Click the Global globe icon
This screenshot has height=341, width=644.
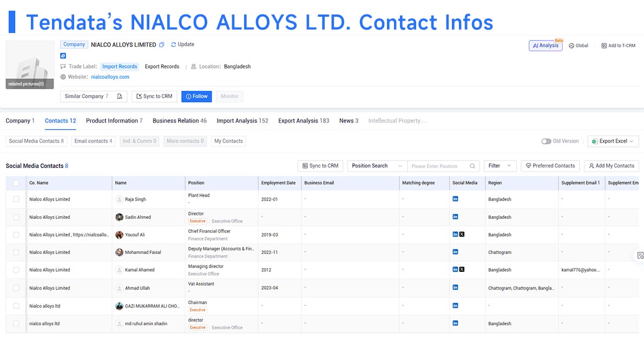(x=571, y=45)
